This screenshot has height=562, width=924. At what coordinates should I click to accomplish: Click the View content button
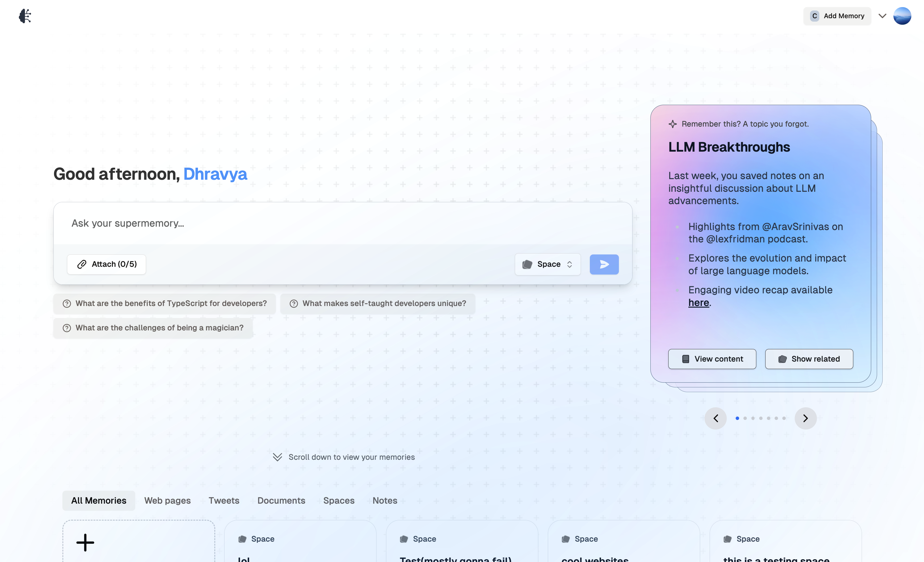click(x=712, y=359)
